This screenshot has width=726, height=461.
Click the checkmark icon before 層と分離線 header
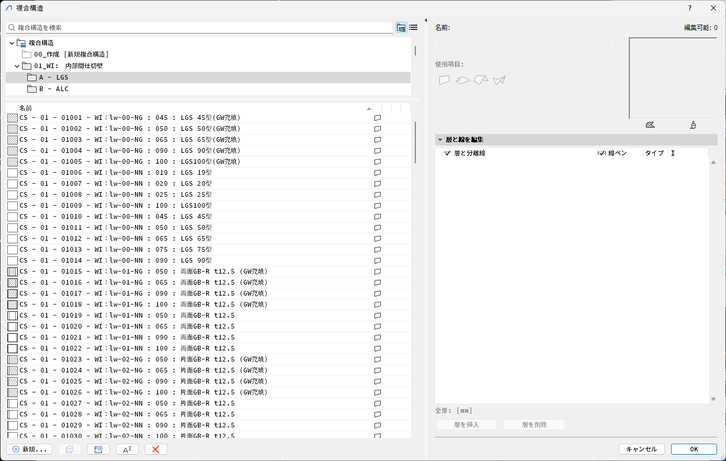pyautogui.click(x=447, y=153)
